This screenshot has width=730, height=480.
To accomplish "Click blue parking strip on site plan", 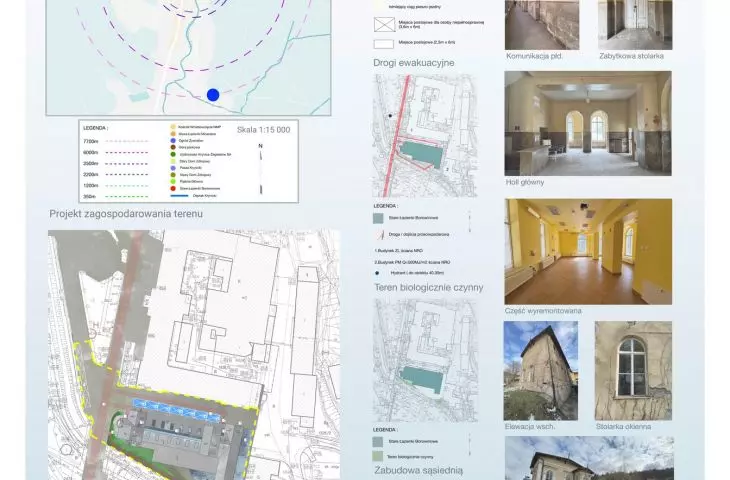I will pyautogui.click(x=176, y=410).
